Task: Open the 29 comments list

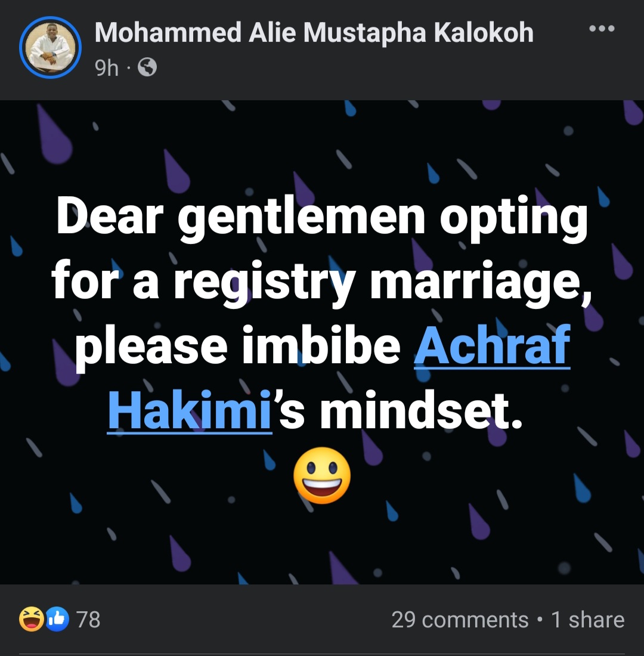Action: (460, 620)
